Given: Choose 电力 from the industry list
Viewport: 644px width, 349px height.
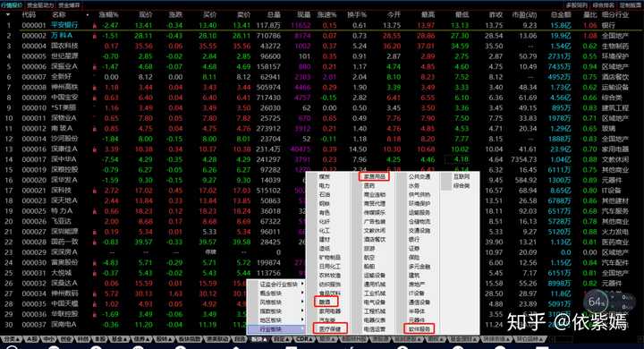Looking at the screenshot, I should (325, 186).
